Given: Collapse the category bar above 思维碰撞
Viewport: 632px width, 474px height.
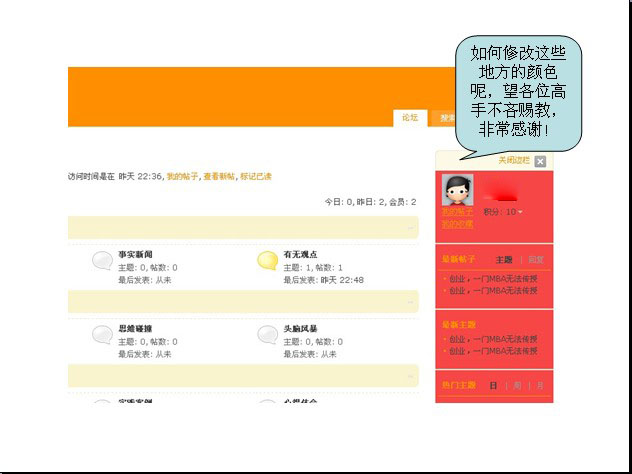Looking at the screenshot, I should pos(411,302).
